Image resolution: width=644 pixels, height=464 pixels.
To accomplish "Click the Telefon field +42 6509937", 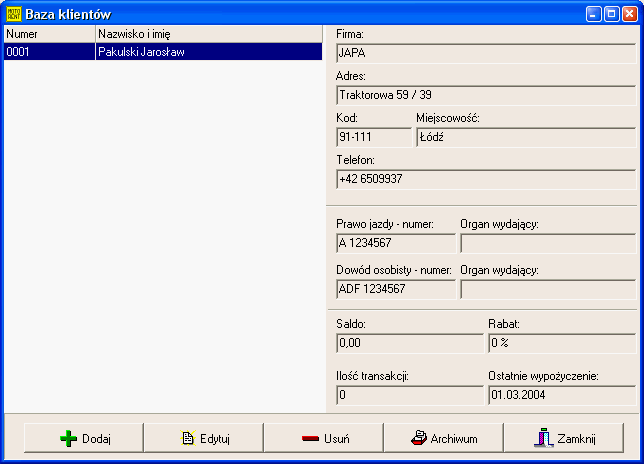I will click(485, 179).
